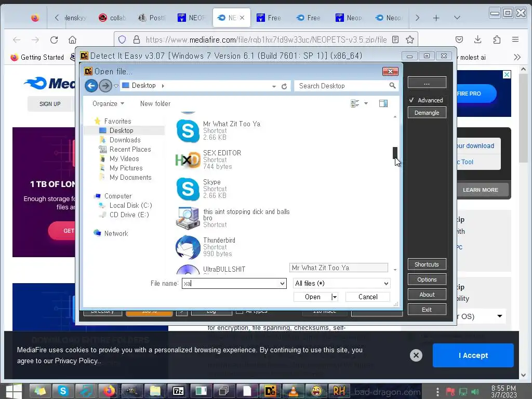
Task: Open the Firefox Downloads panel
Action: (478, 39)
